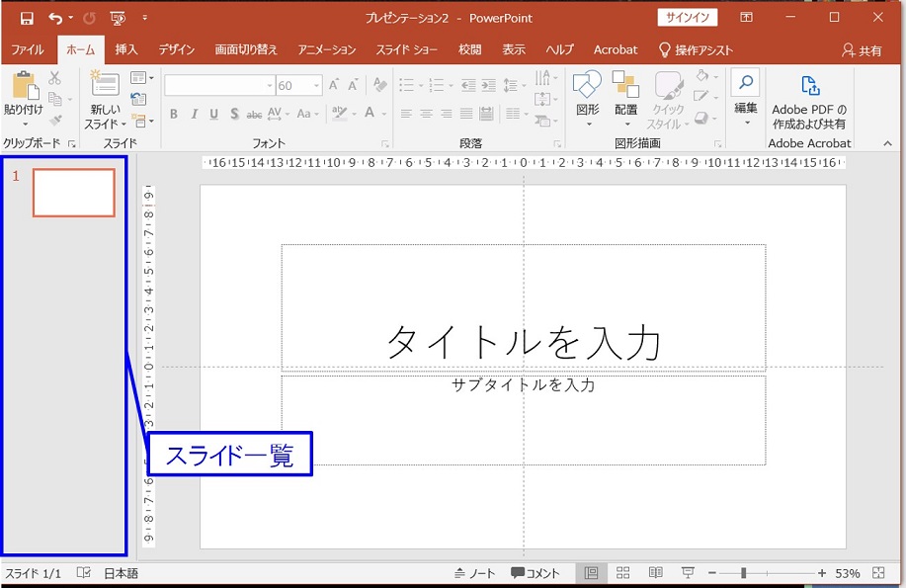Toggle the Notes pane in status bar

point(474,573)
